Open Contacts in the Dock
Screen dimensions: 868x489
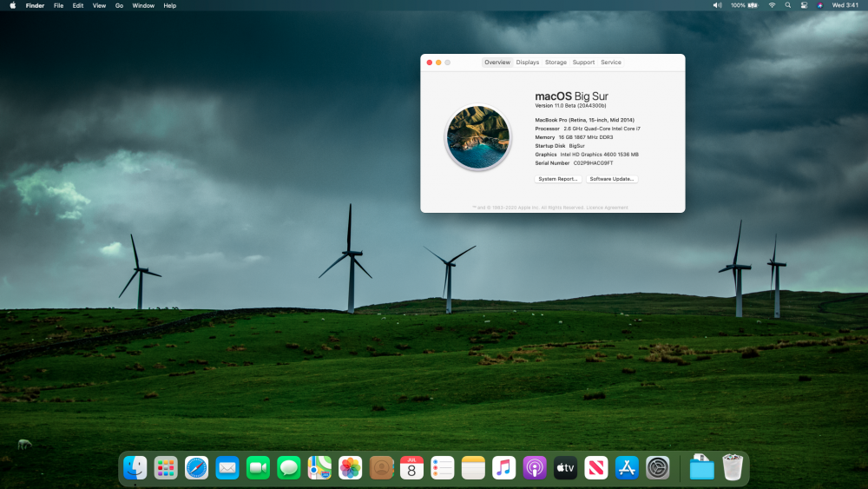click(x=381, y=468)
